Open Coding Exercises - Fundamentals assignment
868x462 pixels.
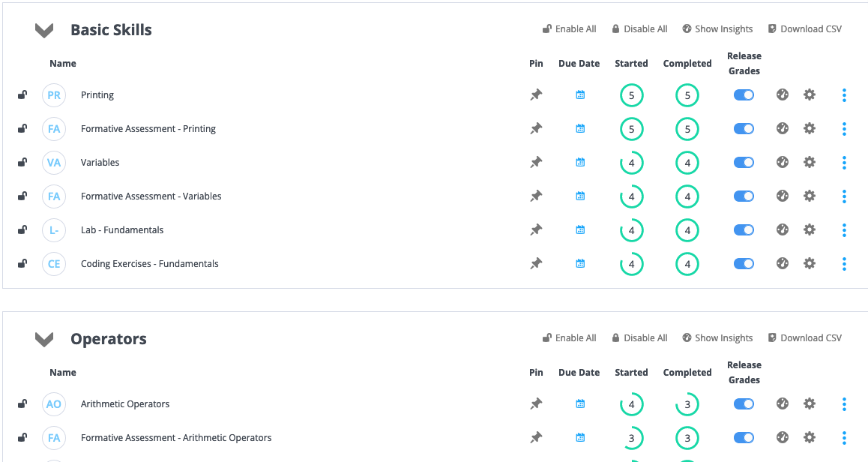click(149, 264)
